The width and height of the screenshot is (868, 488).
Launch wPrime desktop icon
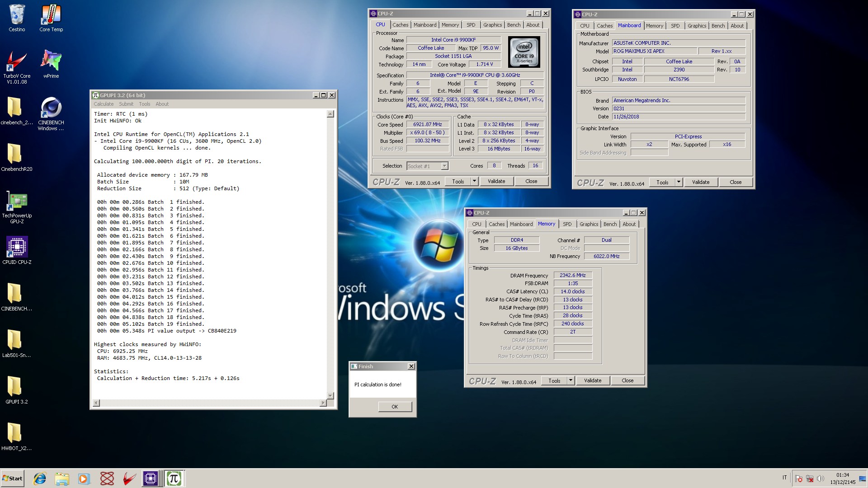point(51,64)
